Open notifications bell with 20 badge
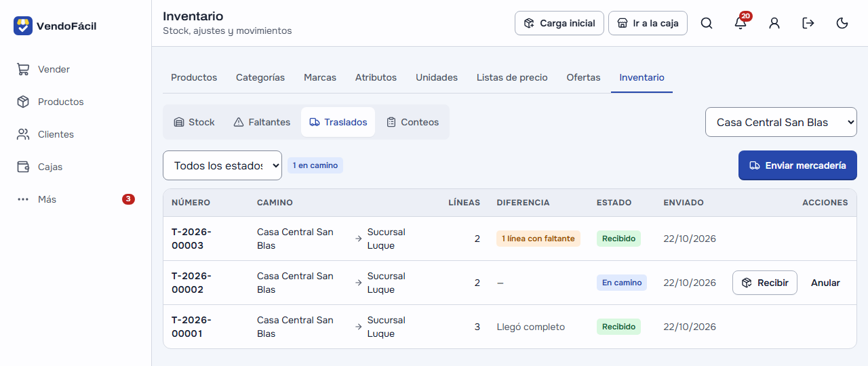868x366 pixels. pos(741,23)
